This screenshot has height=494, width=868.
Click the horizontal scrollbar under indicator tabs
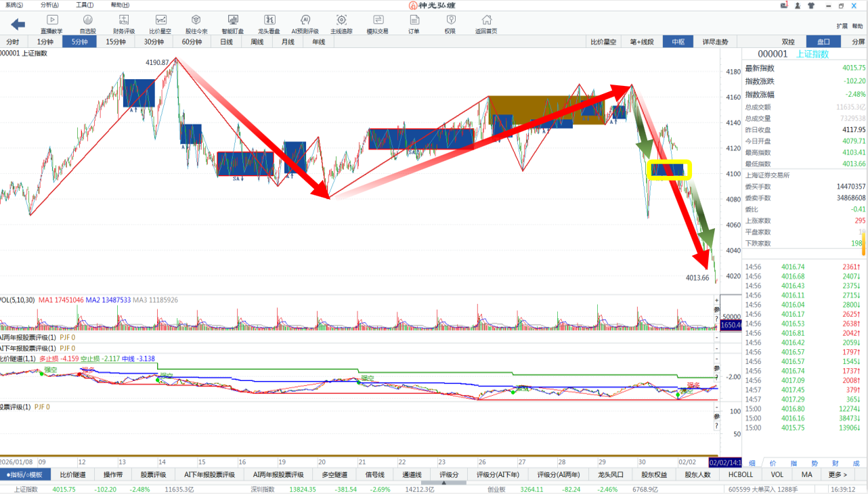pyautogui.click(x=443, y=483)
